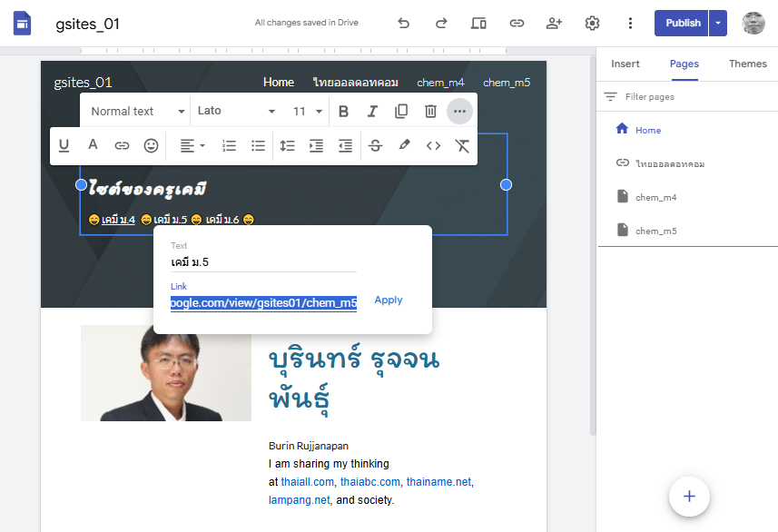
Task: Click the thaiall.com link
Action: pyautogui.click(x=308, y=482)
